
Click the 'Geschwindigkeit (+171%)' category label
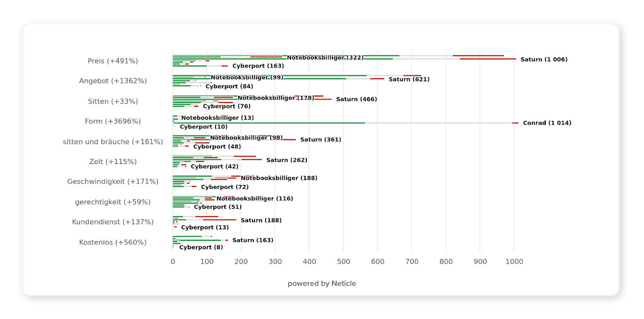point(113,182)
